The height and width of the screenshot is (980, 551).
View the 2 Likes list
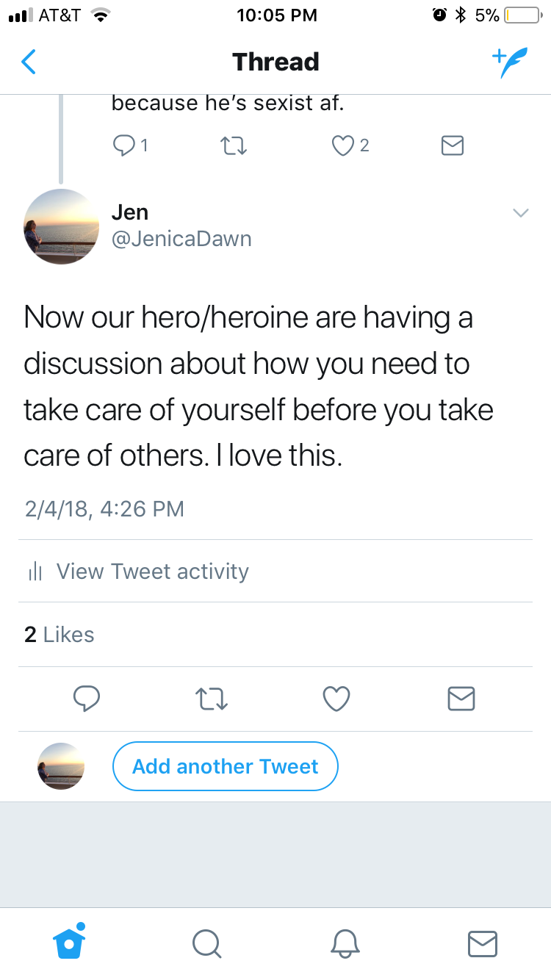[60, 635]
